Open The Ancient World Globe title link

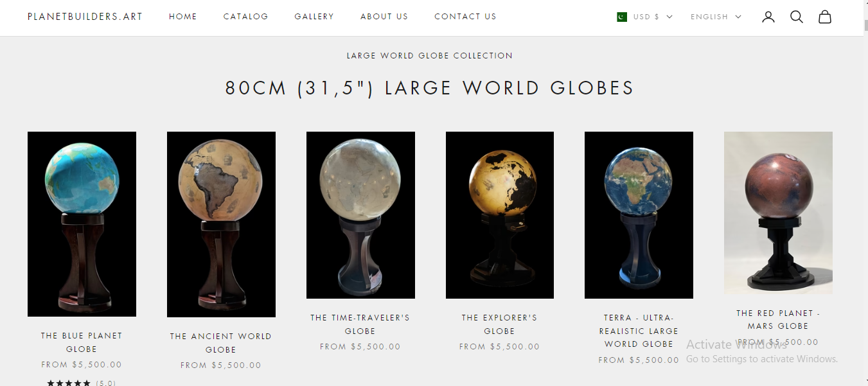click(x=221, y=343)
